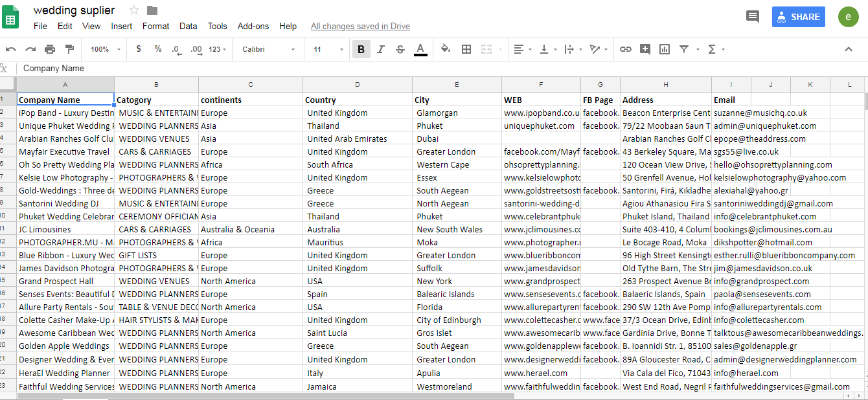Insert a chart

pyautogui.click(x=665, y=49)
